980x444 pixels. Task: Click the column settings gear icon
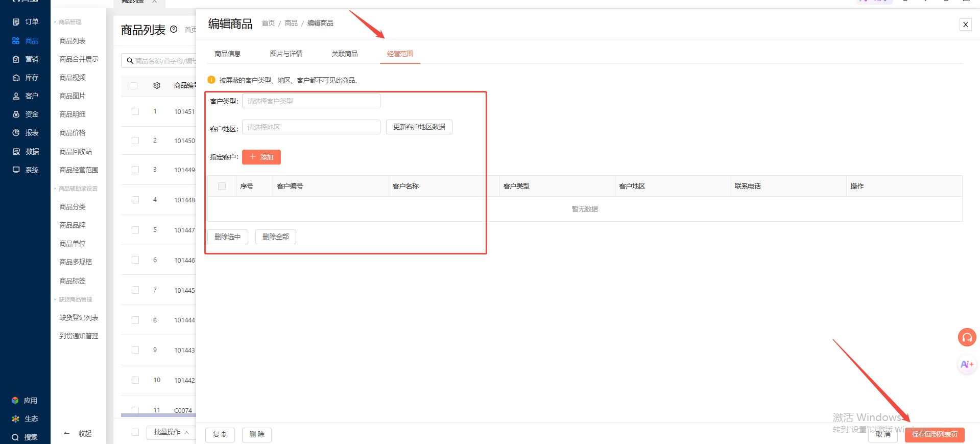point(157,85)
